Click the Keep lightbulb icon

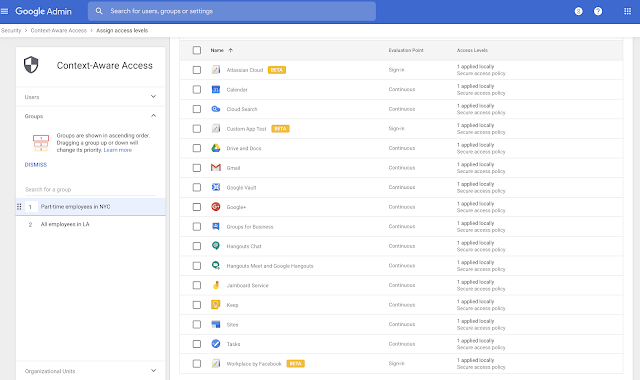(216, 304)
